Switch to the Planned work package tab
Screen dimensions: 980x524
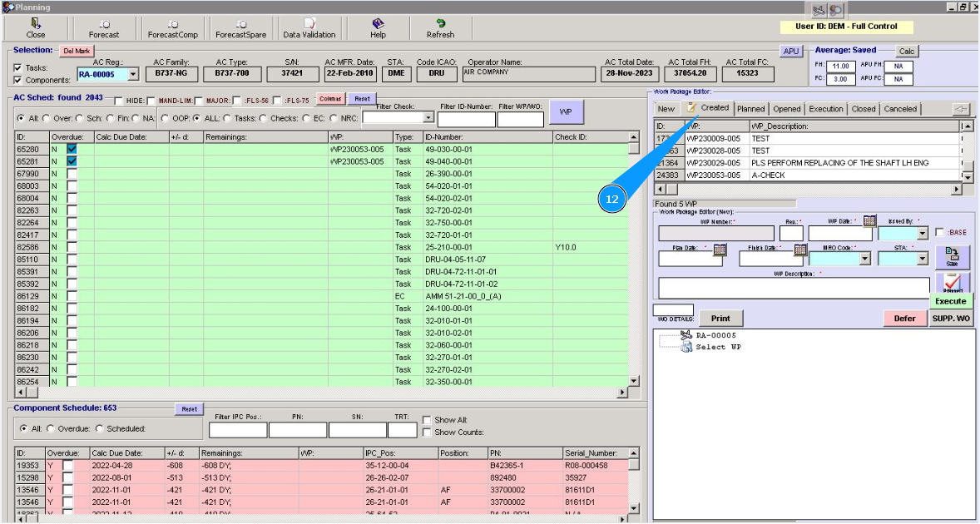(750, 109)
